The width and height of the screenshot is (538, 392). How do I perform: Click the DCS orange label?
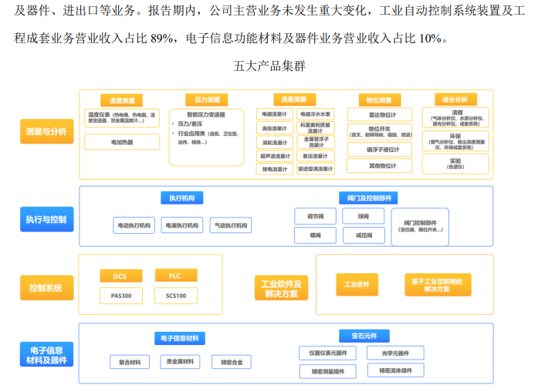coord(120,275)
